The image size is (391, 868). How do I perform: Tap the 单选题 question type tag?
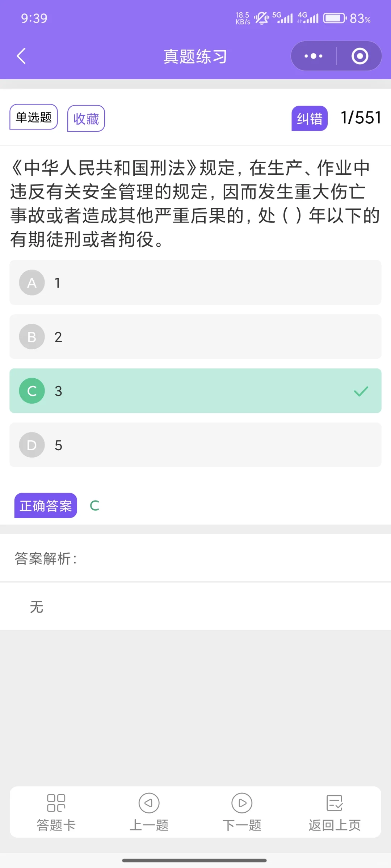pos(34,117)
